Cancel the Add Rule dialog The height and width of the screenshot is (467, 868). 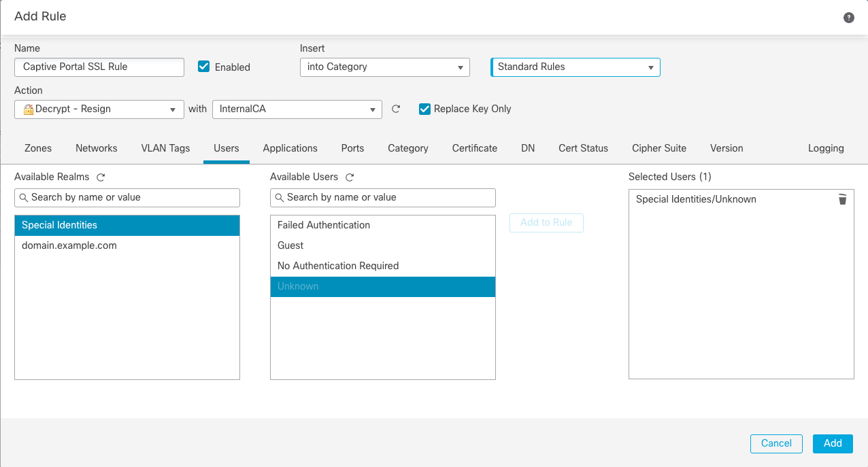pos(776,443)
